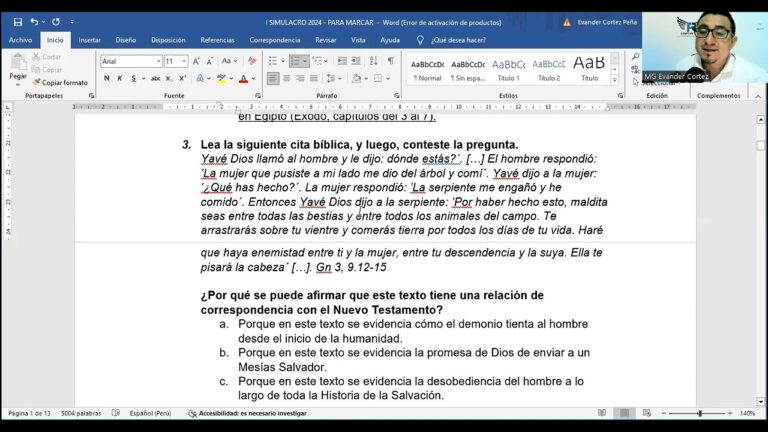Open the Ayuda tab
The height and width of the screenshot is (432, 768).
pyautogui.click(x=390, y=40)
